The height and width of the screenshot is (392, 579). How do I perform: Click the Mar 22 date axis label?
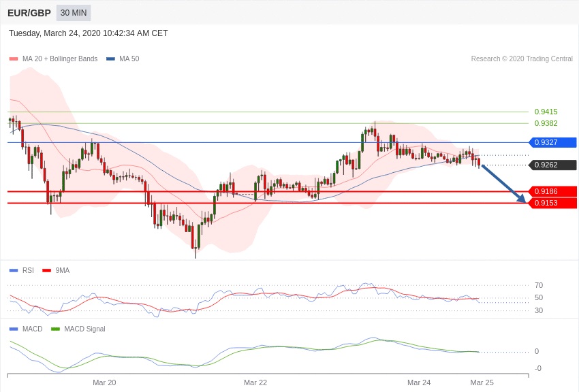(255, 382)
